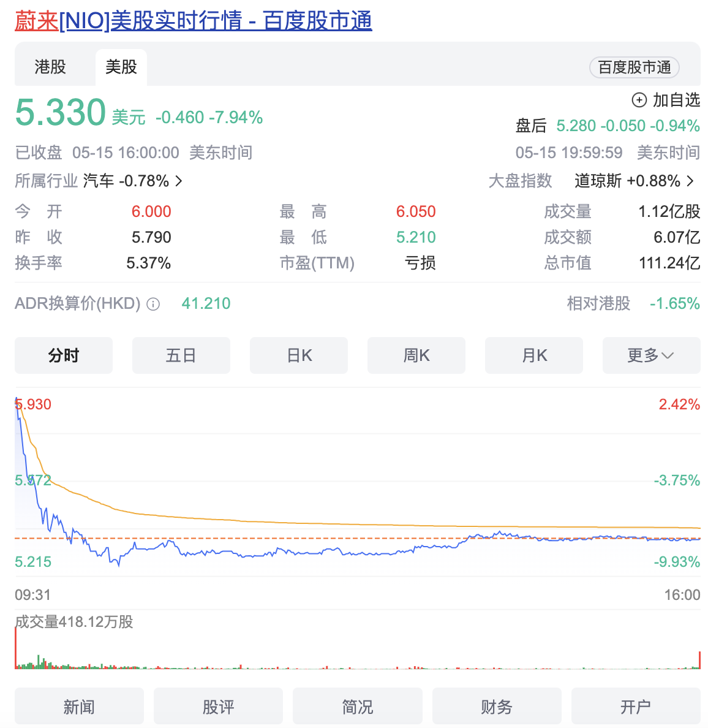Click the tall red closing volume bar
The image size is (708, 728).
pos(699,660)
